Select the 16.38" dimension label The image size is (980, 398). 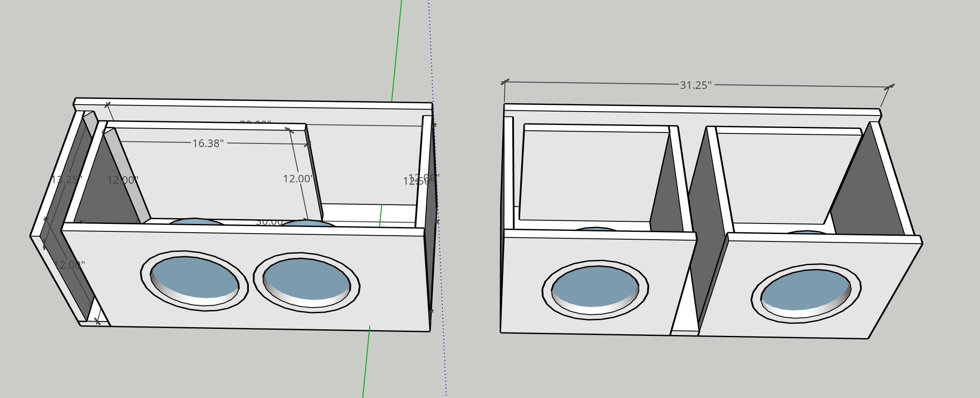tap(208, 143)
